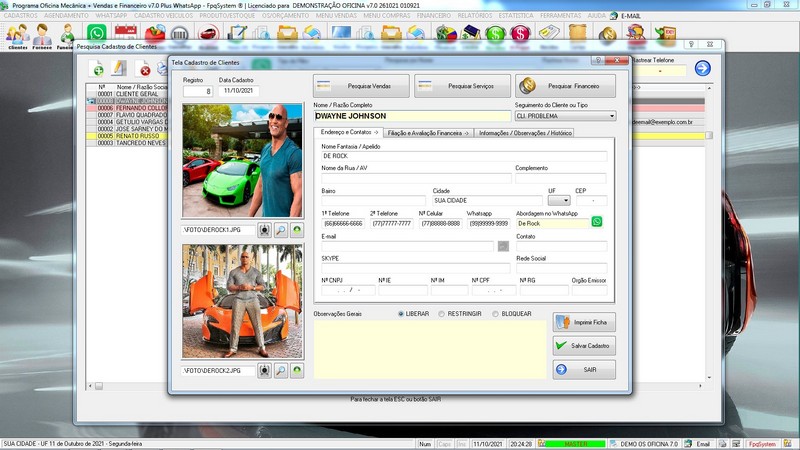Viewport: 800px width, 450px height.
Task: Click the E-MAIL icon in menu bar
Action: click(x=614, y=16)
